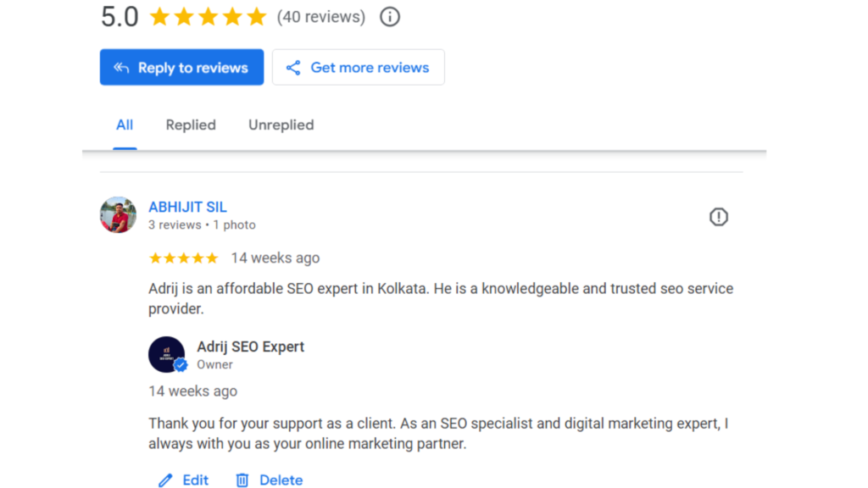Open ABHIJIT SIL reviewer profile link
The height and width of the screenshot is (488, 868).
187,208
